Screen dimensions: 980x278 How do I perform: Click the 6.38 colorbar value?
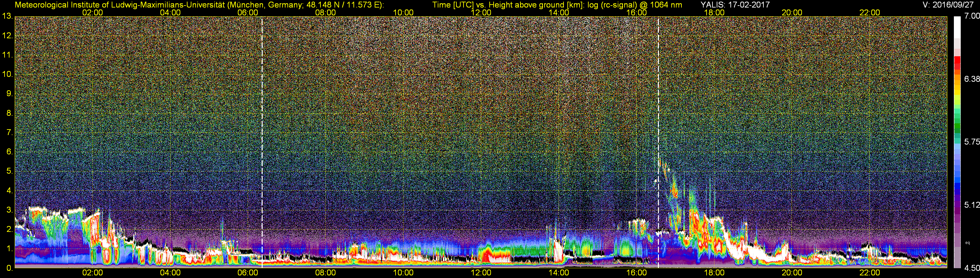pos(972,79)
